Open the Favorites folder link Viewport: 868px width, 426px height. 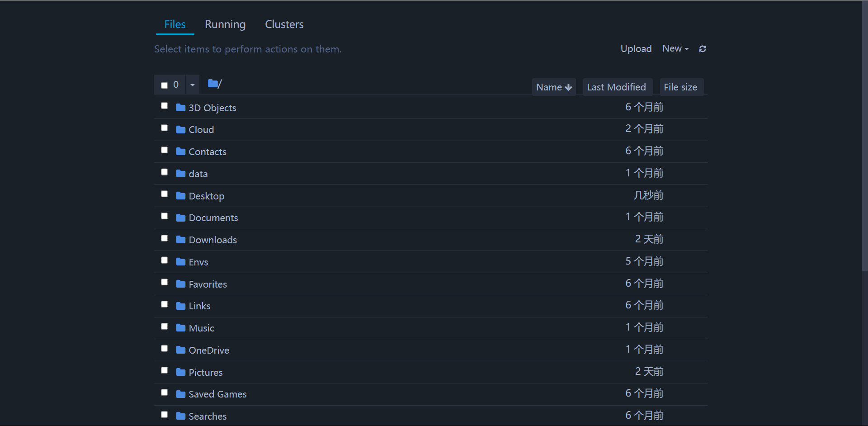[x=208, y=284]
